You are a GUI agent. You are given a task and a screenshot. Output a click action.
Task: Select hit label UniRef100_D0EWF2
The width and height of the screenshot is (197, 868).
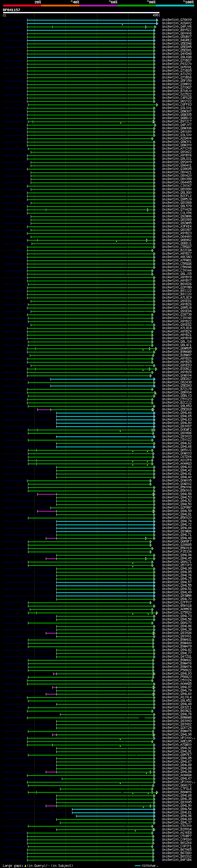(x=177, y=430)
